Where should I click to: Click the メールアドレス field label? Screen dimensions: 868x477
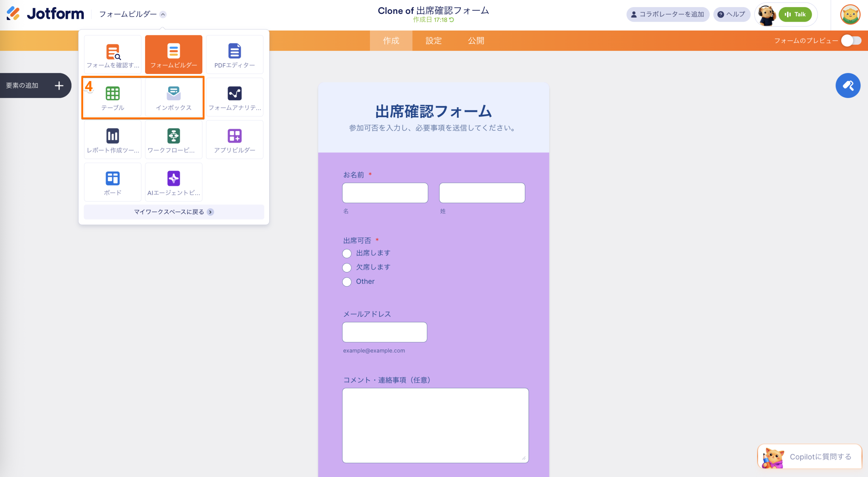click(x=367, y=314)
